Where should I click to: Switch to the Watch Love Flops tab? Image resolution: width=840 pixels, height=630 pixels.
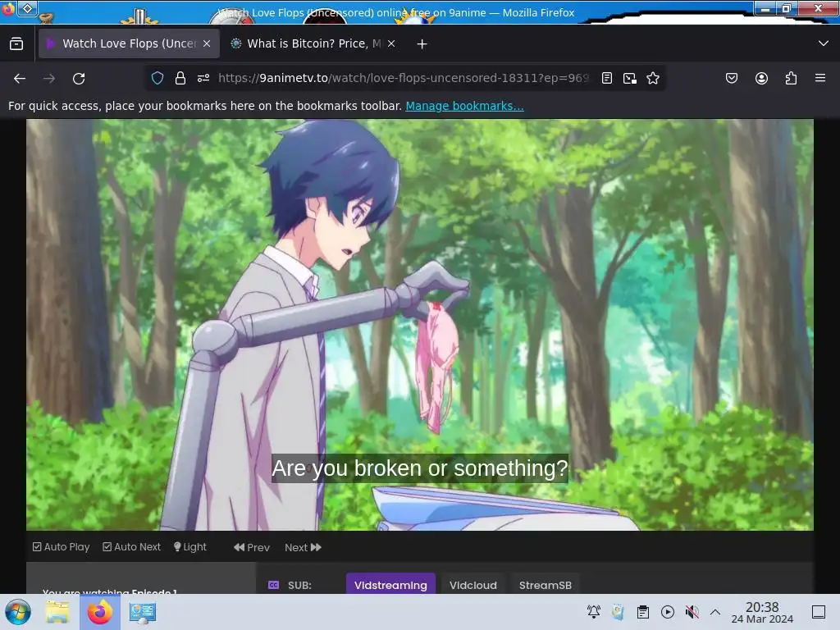129,44
